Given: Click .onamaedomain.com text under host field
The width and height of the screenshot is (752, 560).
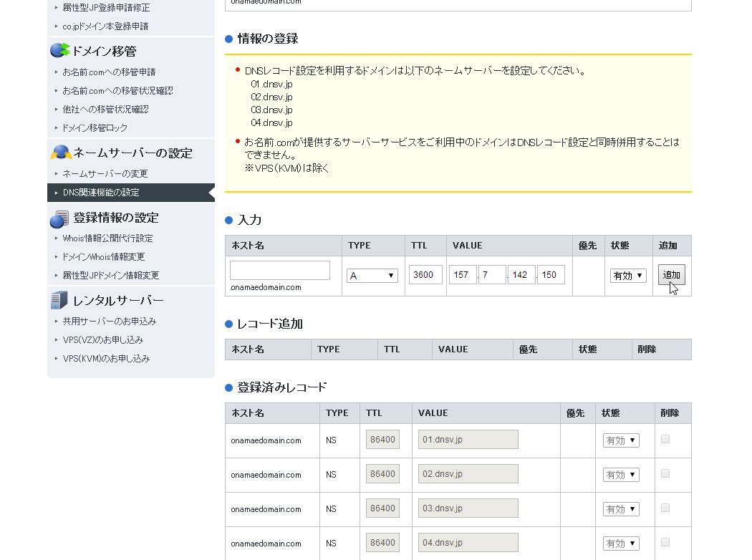Looking at the screenshot, I should click(x=266, y=288).
